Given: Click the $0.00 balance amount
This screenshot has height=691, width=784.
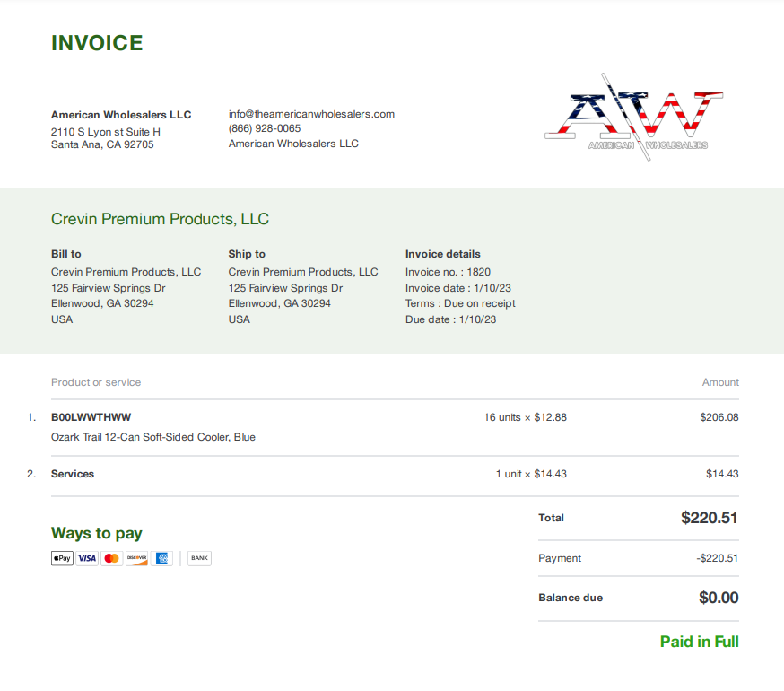Looking at the screenshot, I should [x=719, y=598].
